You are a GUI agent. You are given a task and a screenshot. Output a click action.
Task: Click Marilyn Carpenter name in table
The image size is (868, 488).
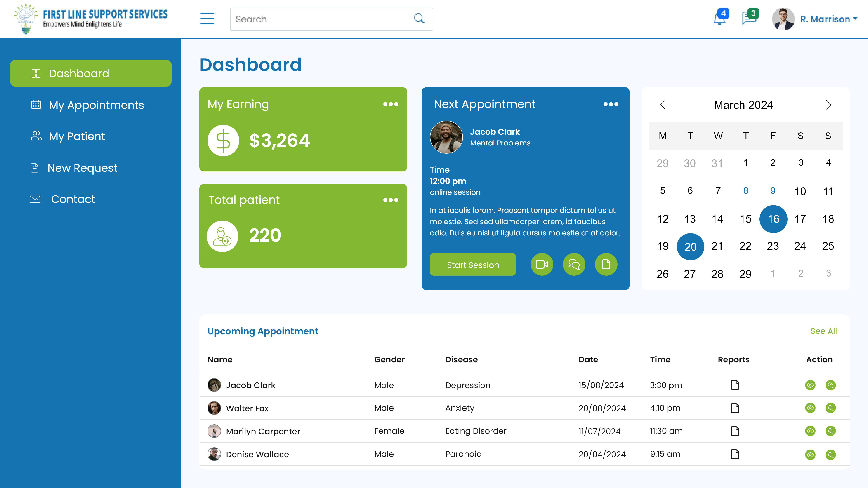(x=263, y=432)
